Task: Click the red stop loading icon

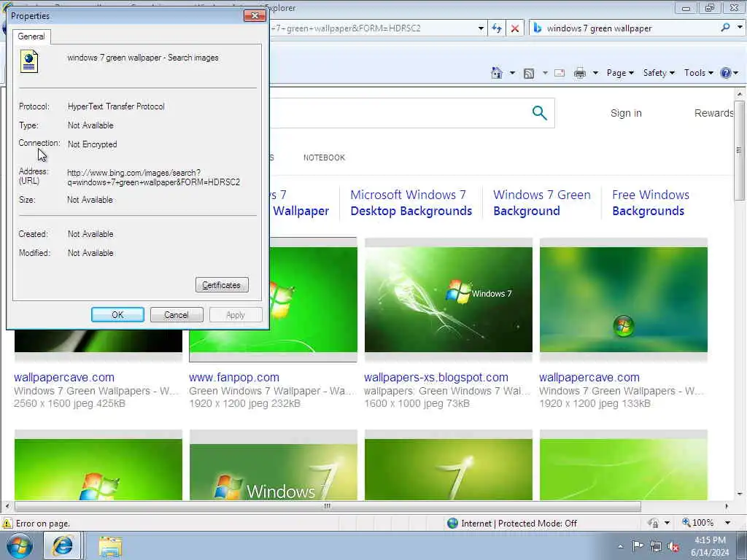Action: pyautogui.click(x=515, y=28)
